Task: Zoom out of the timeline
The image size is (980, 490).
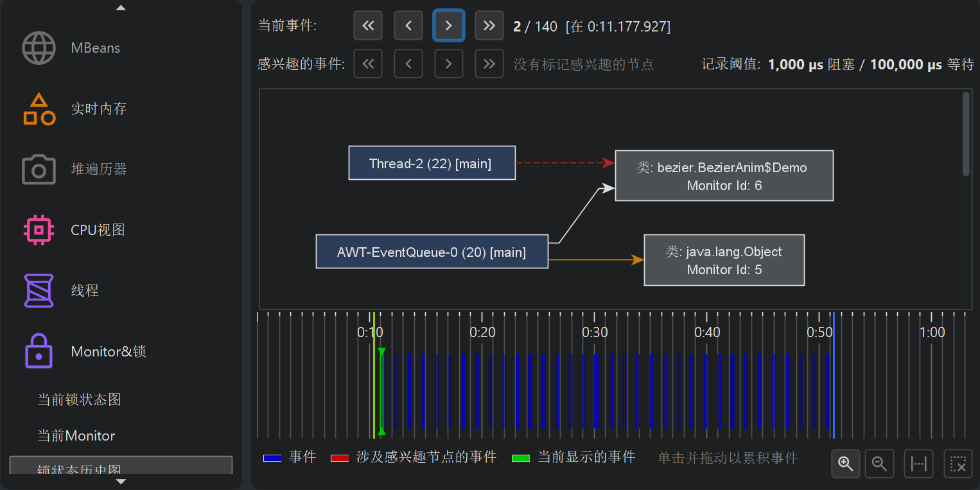Action: (880, 464)
